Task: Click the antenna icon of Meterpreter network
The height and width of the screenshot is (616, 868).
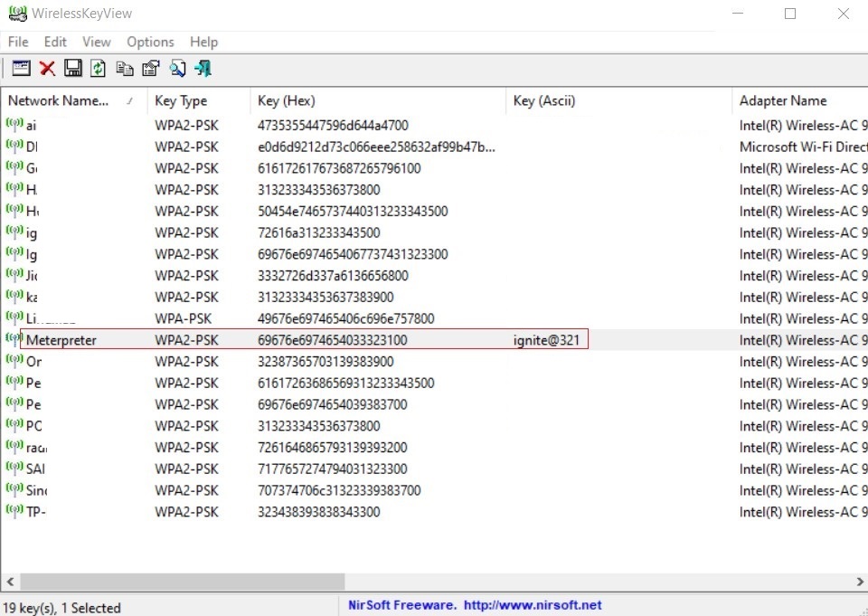Action: (x=14, y=339)
